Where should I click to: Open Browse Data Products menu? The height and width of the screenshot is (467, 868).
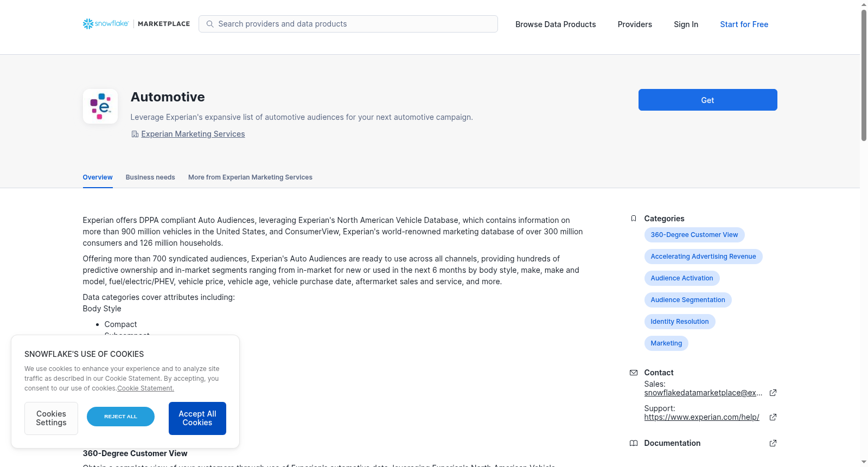click(x=556, y=24)
